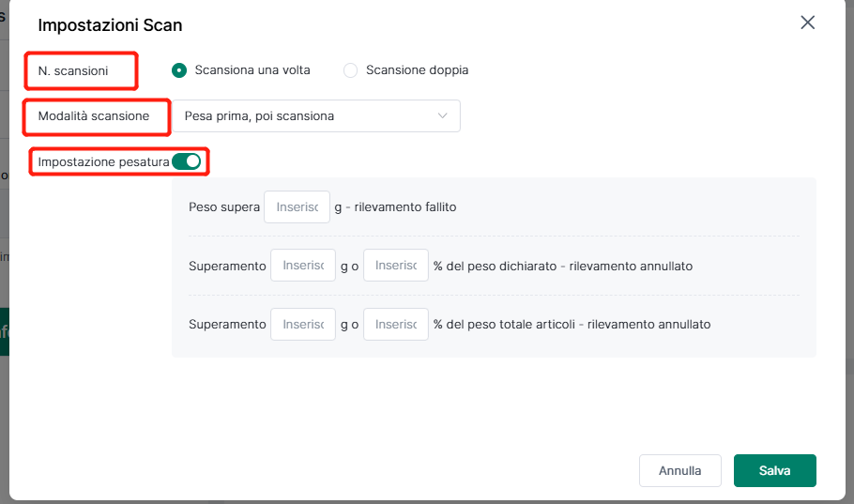Click the Modalità scansione label
Viewport: 854px width, 504px height.
click(x=94, y=116)
